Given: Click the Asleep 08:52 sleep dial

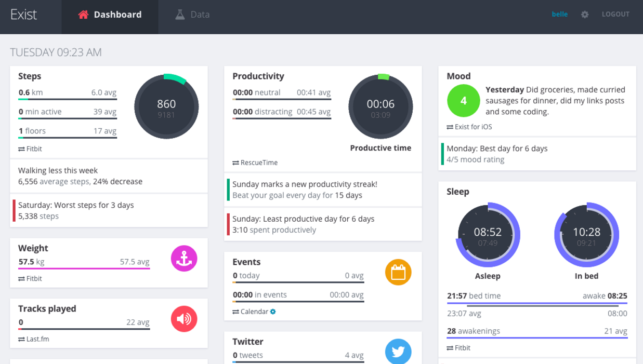Looking at the screenshot, I should (x=488, y=235).
